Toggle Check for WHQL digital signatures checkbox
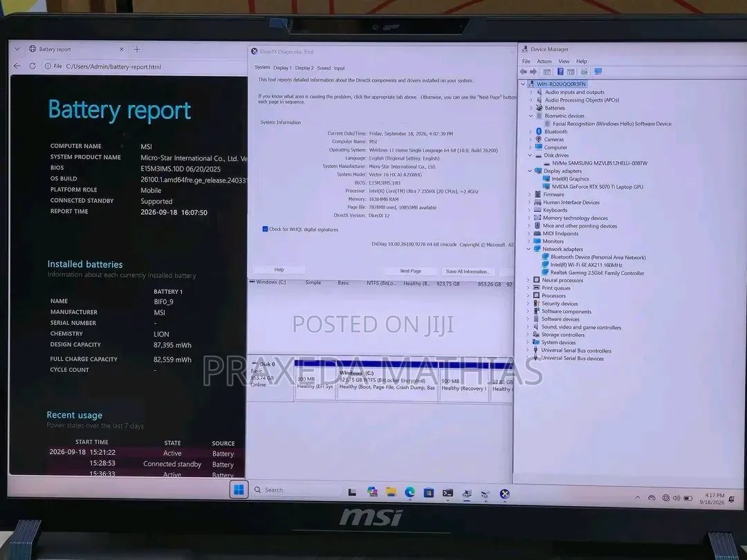 (265, 229)
